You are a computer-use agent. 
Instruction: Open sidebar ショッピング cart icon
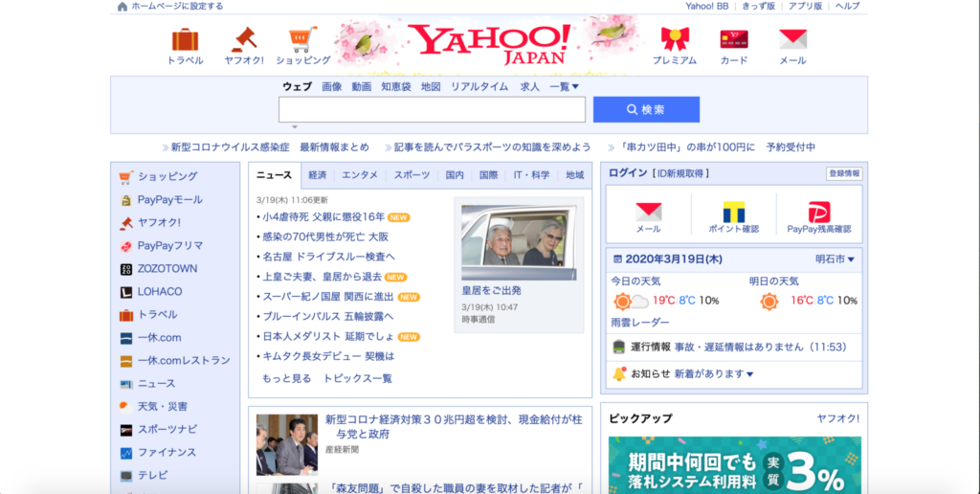126,177
